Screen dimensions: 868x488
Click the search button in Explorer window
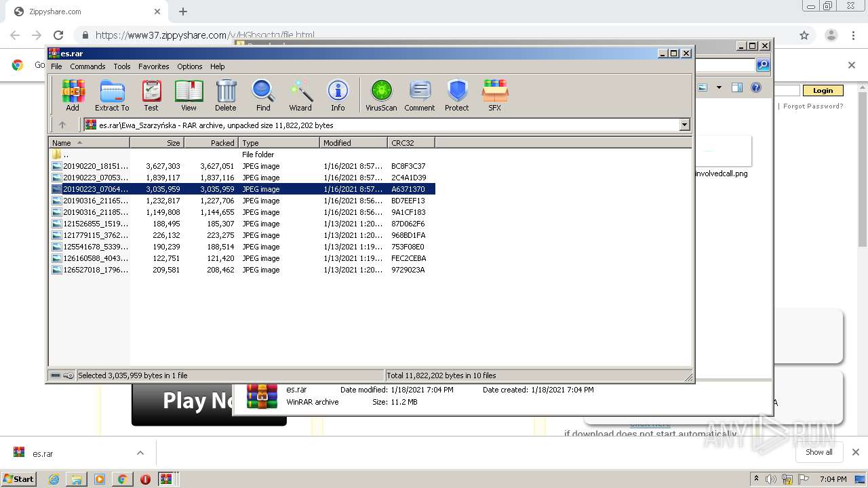[763, 65]
